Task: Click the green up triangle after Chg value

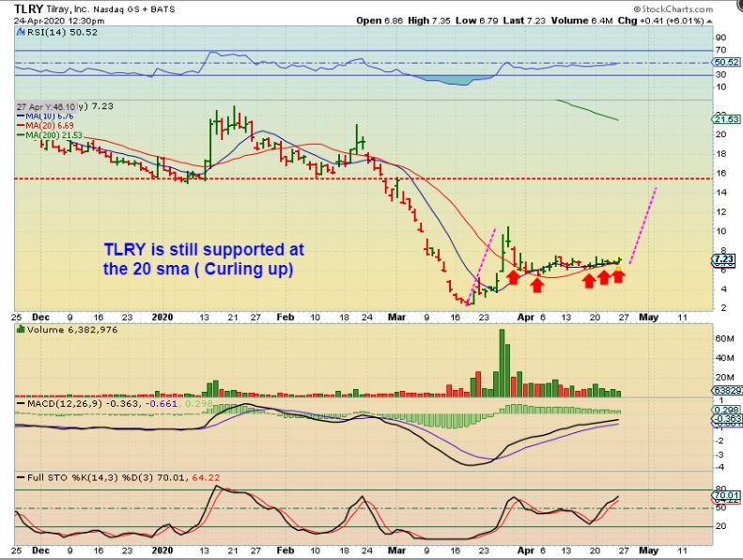Action: (x=709, y=22)
